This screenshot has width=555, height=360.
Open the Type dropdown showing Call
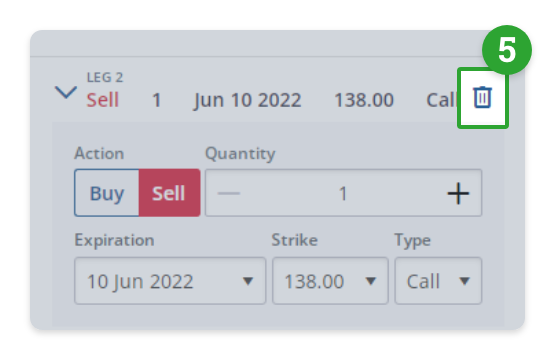[x=438, y=281]
